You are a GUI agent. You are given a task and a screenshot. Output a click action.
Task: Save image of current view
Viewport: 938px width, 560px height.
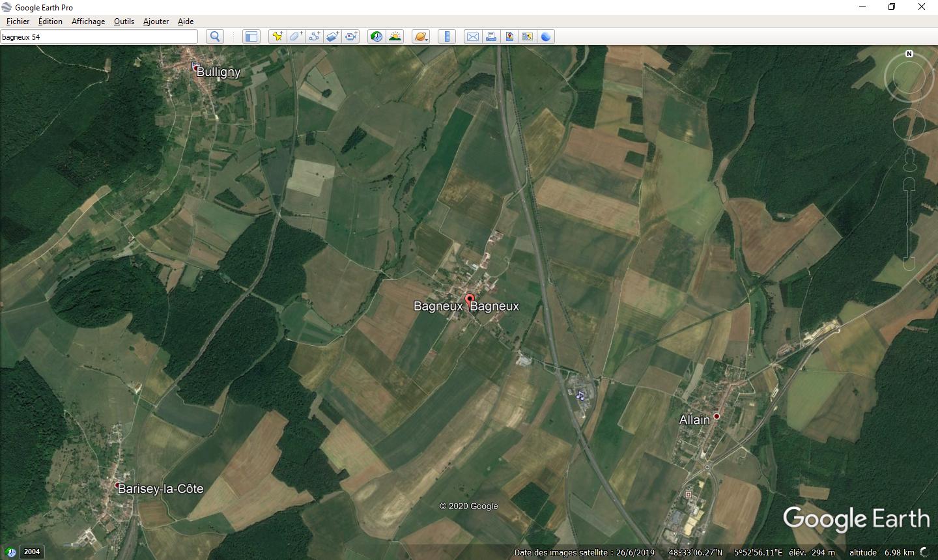pos(509,36)
